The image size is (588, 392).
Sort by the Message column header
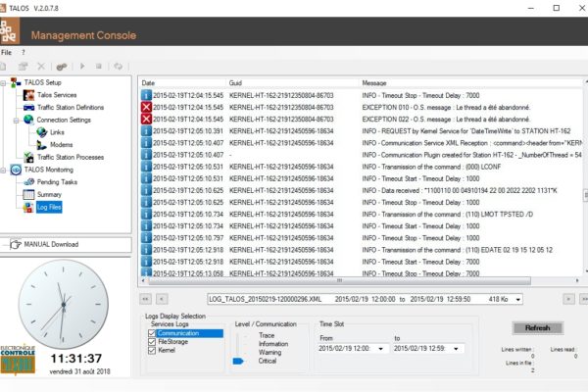coord(471,83)
